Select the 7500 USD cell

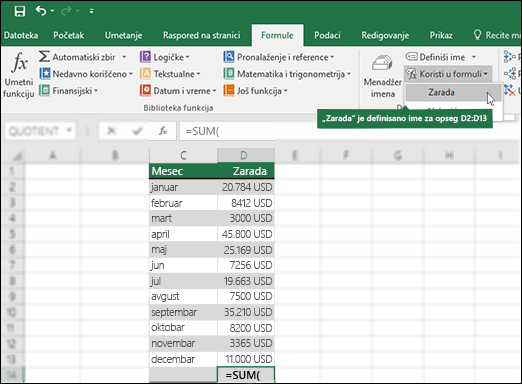(246, 296)
